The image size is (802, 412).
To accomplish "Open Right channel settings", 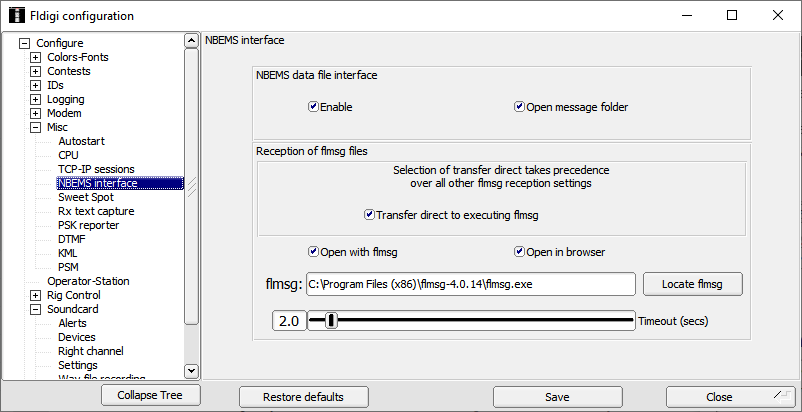I will (91, 351).
